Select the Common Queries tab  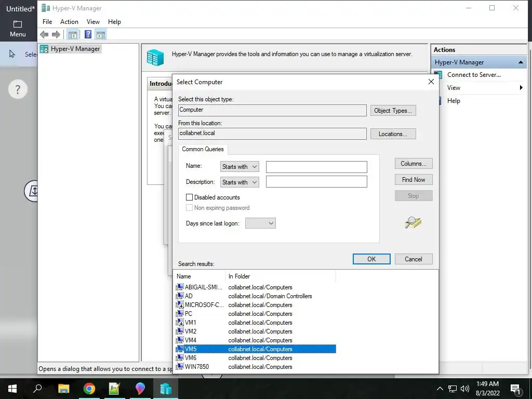tap(203, 149)
